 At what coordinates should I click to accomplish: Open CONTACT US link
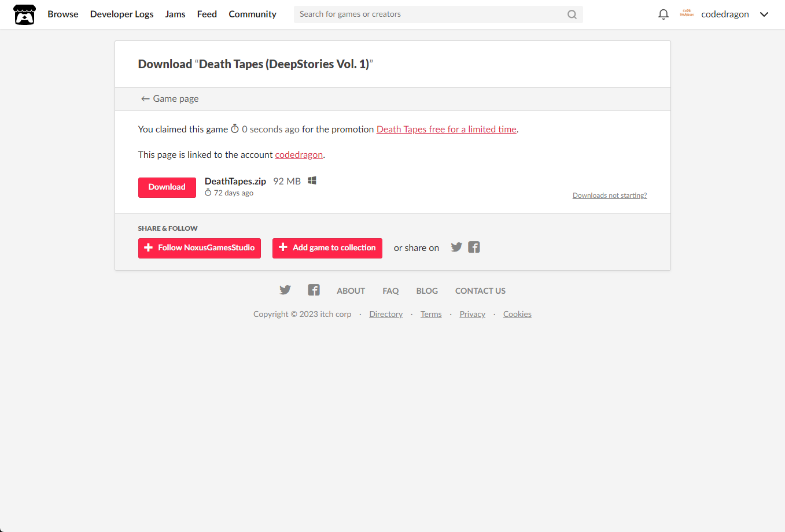(480, 291)
